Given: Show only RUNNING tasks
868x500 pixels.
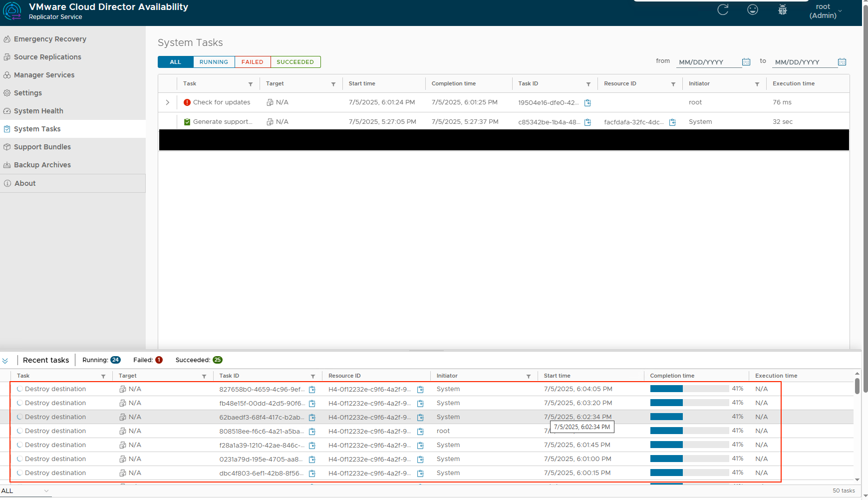Looking at the screenshot, I should click(x=214, y=62).
